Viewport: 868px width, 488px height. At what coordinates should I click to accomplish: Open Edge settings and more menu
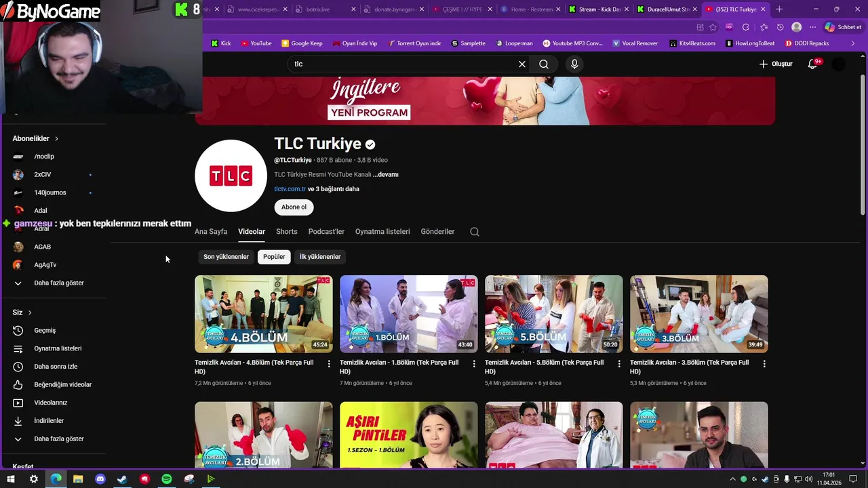pos(812,27)
